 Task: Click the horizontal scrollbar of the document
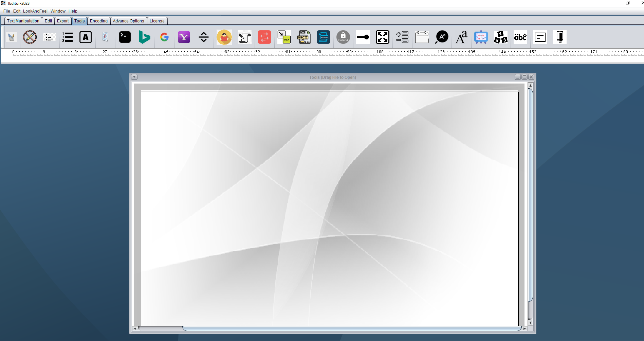[x=351, y=328]
